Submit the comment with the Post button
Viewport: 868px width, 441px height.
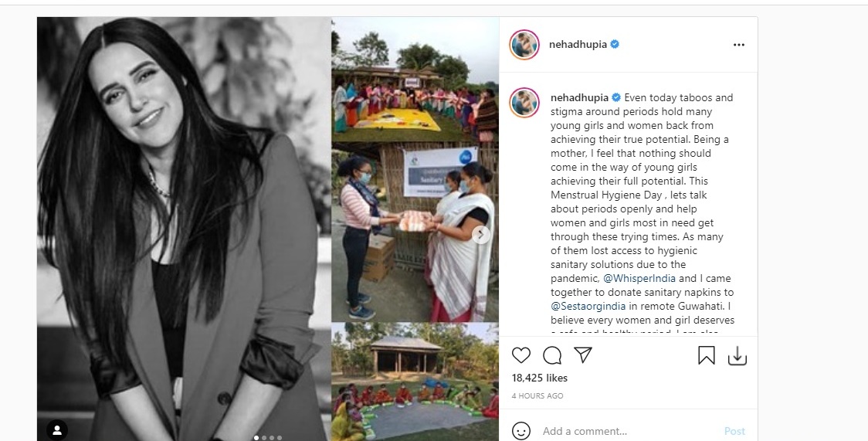[x=734, y=431]
